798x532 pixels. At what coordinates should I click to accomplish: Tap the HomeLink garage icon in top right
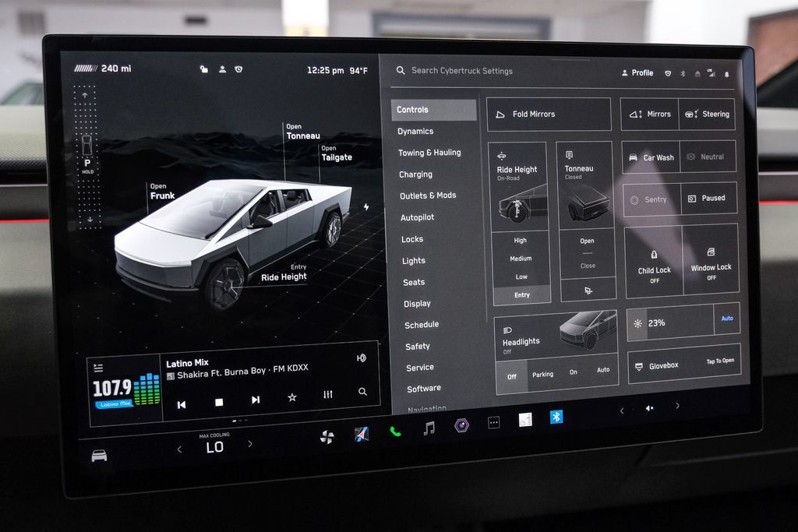click(x=697, y=74)
